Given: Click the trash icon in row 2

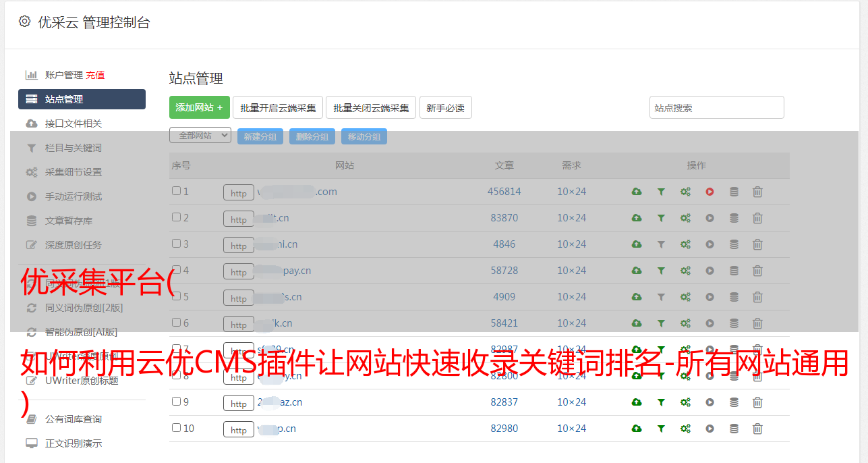Looking at the screenshot, I should click(757, 218).
